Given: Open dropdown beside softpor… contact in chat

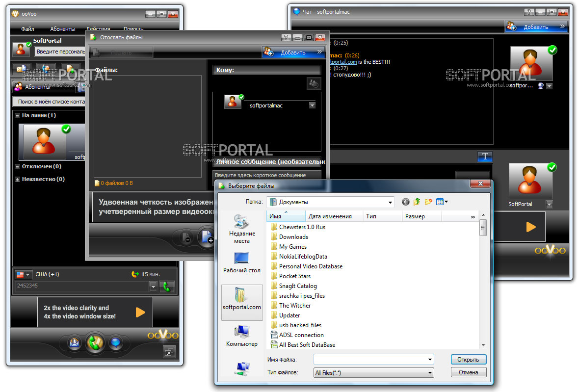Looking at the screenshot, I should point(549,86).
